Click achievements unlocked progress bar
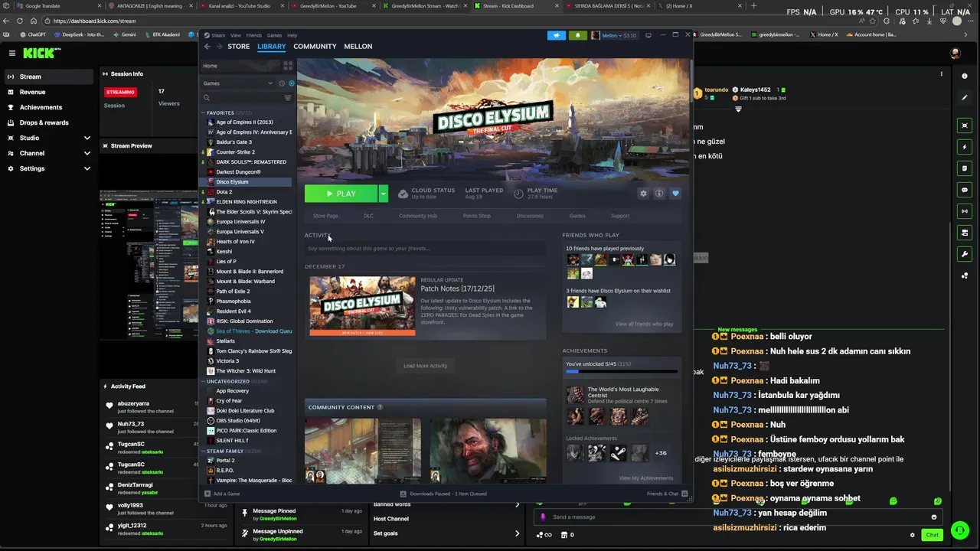 point(622,371)
